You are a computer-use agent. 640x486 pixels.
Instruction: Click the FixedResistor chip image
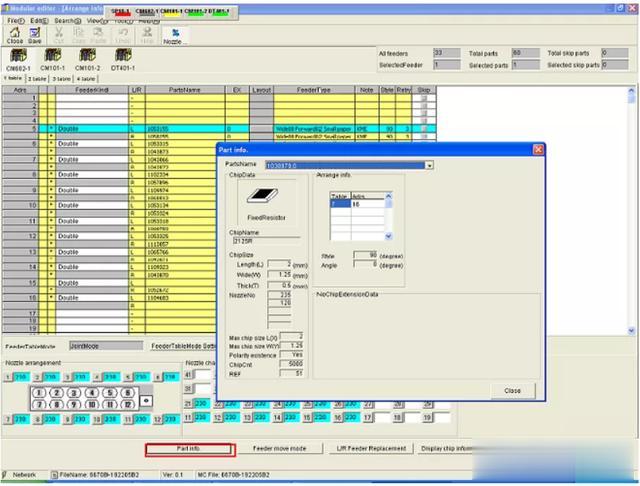point(262,196)
